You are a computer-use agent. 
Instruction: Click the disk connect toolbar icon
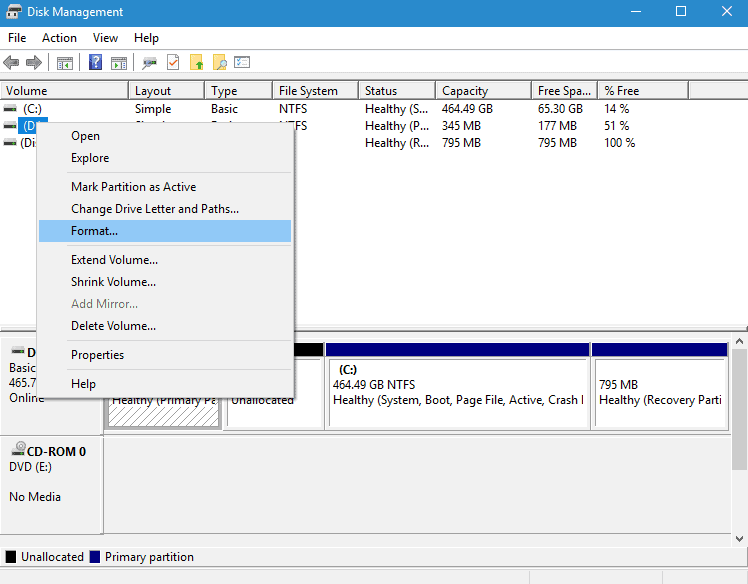pyautogui.click(x=150, y=63)
